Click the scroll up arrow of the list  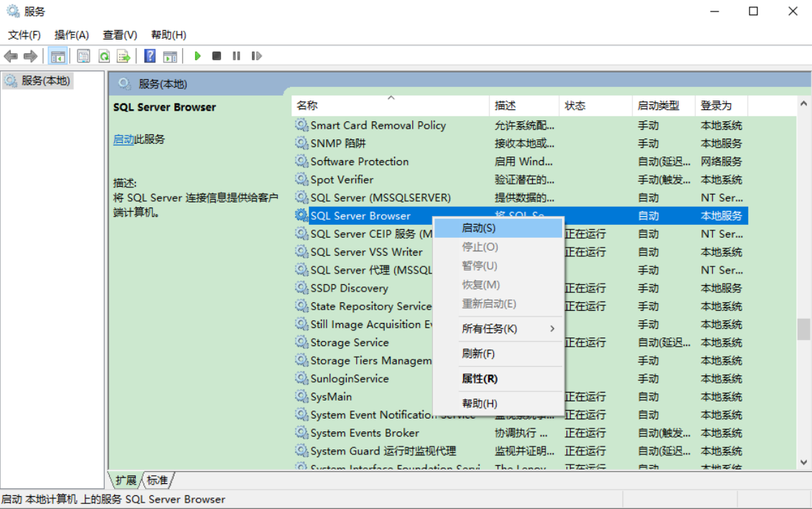[803, 103]
